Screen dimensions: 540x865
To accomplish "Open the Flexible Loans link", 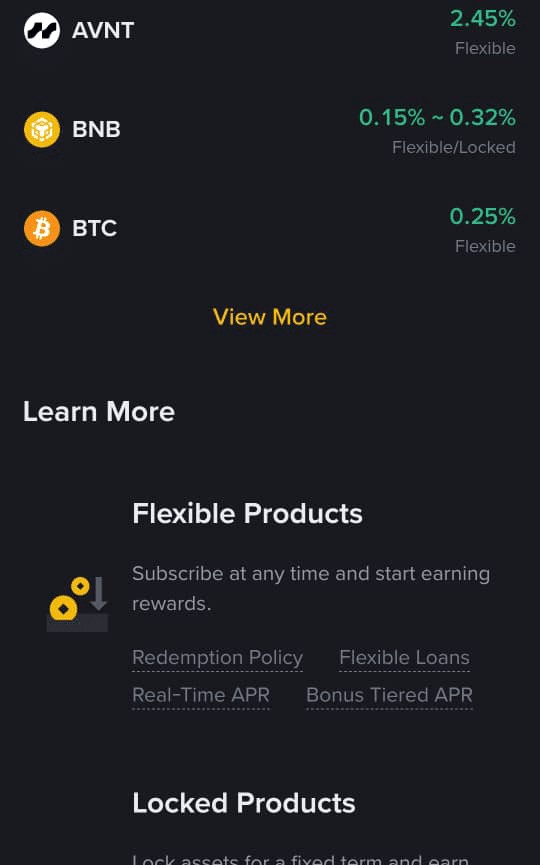I will coord(404,658).
